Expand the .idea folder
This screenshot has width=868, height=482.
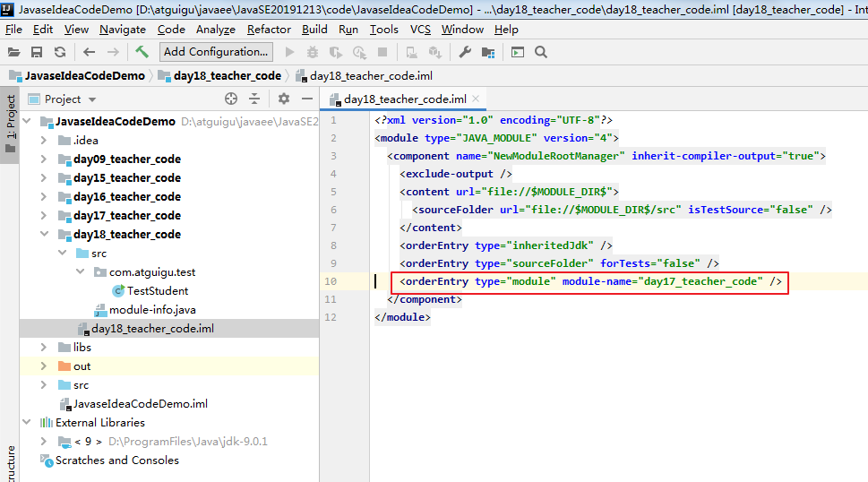[x=44, y=140]
